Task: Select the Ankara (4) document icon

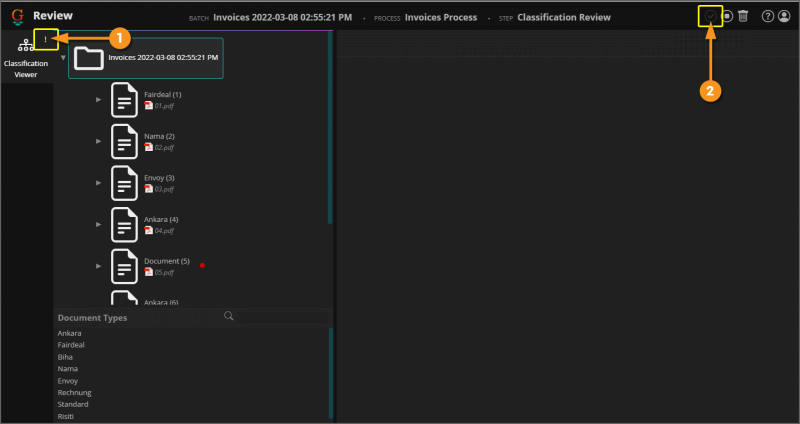Action: (x=124, y=225)
